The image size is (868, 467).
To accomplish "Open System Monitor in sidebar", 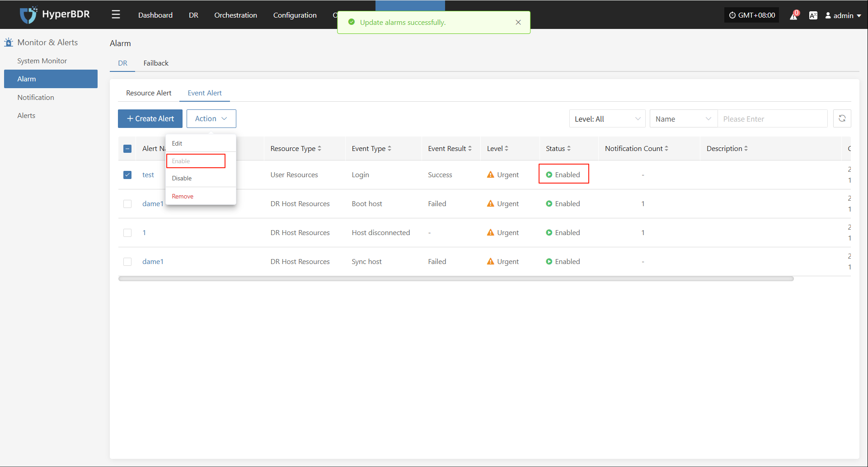I will coord(42,61).
